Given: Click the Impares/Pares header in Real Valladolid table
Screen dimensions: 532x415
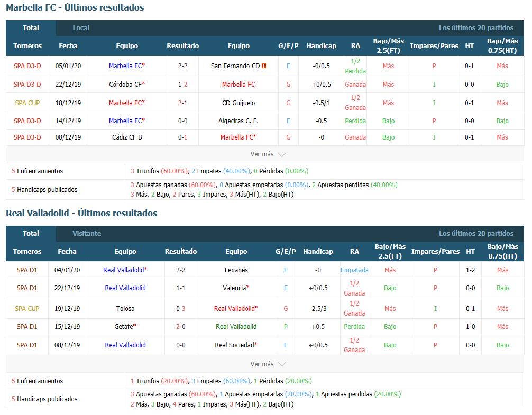Looking at the screenshot, I should click(435, 252).
